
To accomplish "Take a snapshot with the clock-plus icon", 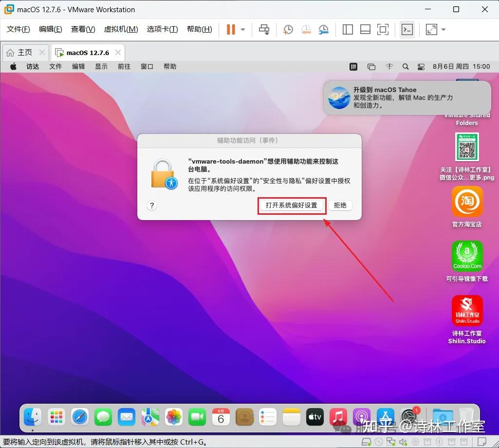I will (x=288, y=30).
